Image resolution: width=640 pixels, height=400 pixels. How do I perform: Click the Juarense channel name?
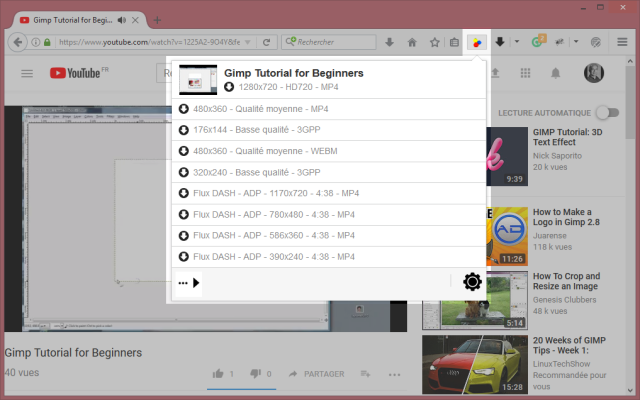tap(549, 236)
